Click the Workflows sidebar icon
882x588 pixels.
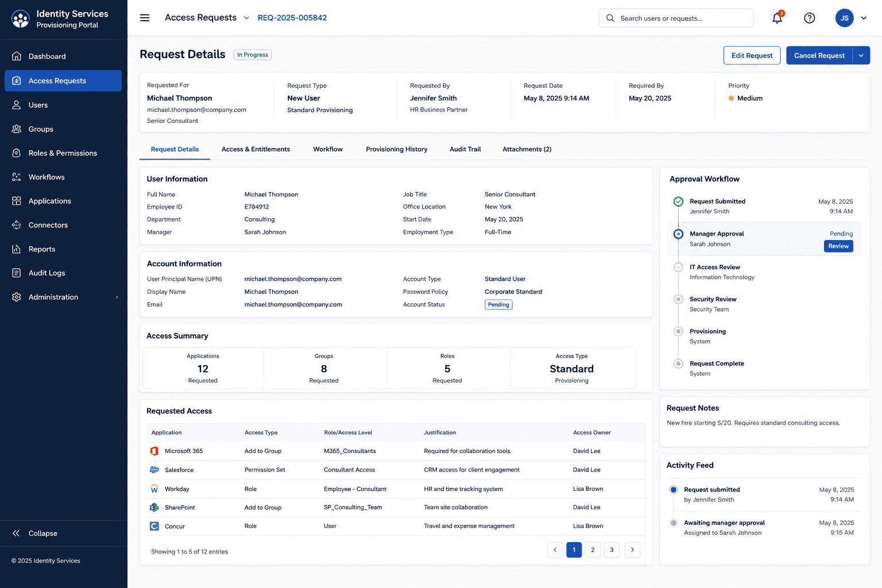(17, 177)
